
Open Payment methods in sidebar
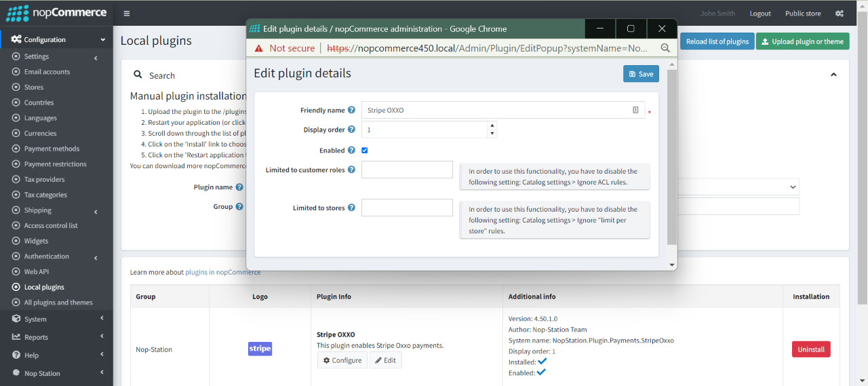[x=52, y=149]
